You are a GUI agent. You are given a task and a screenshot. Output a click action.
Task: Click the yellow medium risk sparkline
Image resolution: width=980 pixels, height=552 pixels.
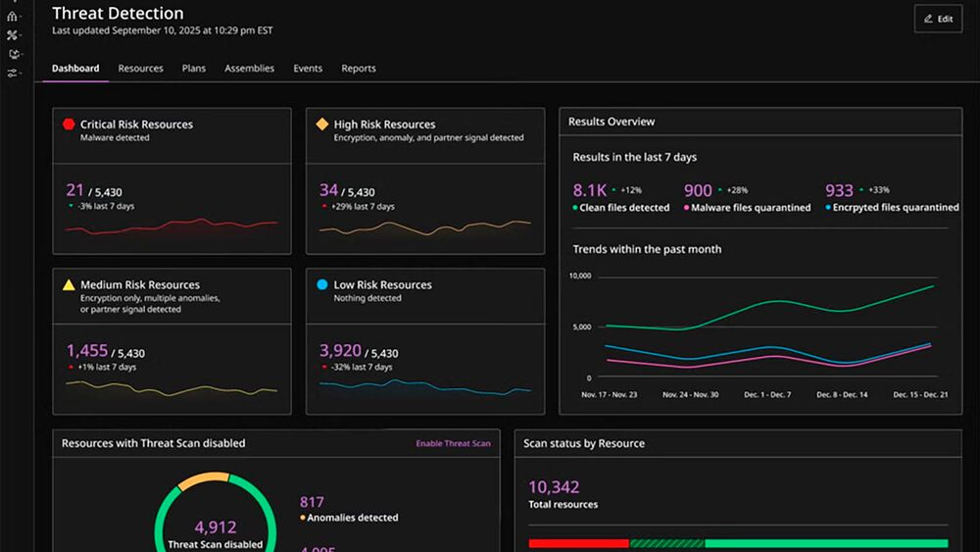click(171, 388)
